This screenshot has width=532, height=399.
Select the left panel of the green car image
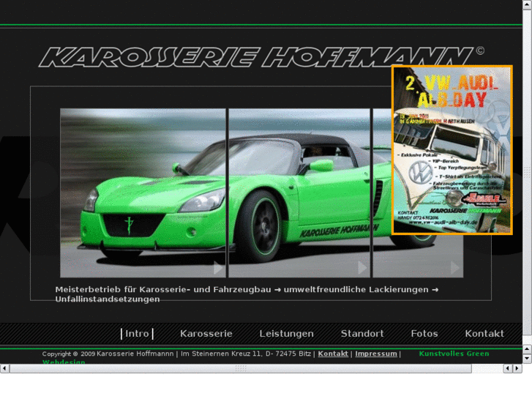[143, 193]
